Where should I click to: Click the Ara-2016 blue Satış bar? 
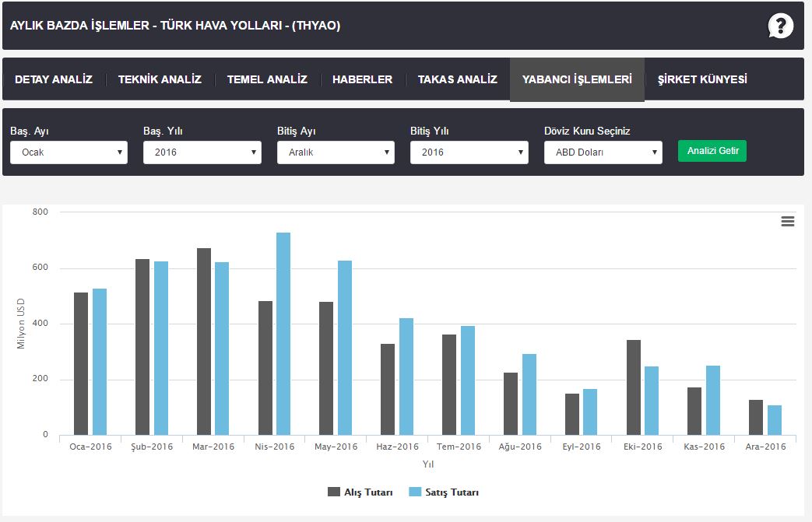pyautogui.click(x=775, y=420)
